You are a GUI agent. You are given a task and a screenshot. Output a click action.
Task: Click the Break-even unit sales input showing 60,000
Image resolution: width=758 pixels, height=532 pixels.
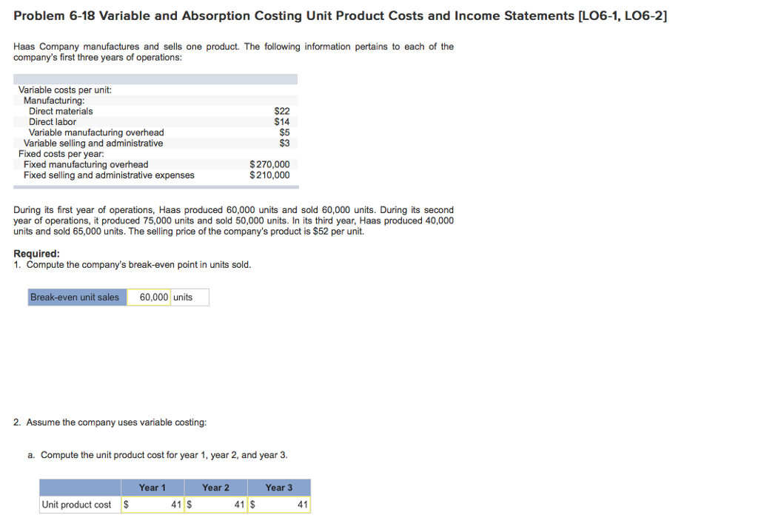(147, 297)
